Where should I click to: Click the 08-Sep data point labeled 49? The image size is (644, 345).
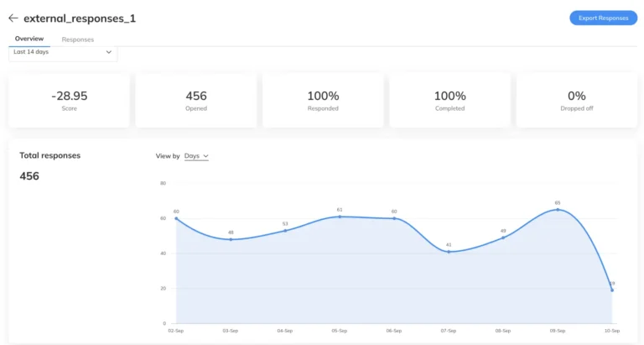[x=503, y=238]
